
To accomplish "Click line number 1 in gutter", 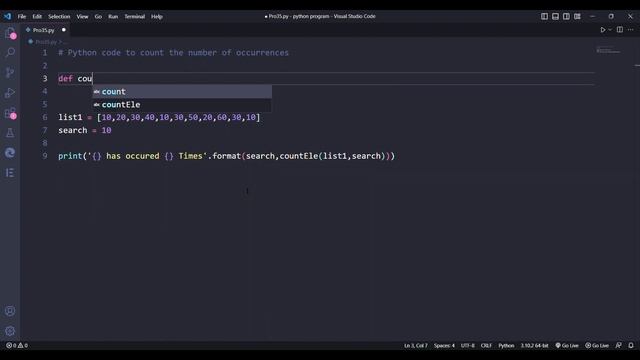I will pos(44,53).
